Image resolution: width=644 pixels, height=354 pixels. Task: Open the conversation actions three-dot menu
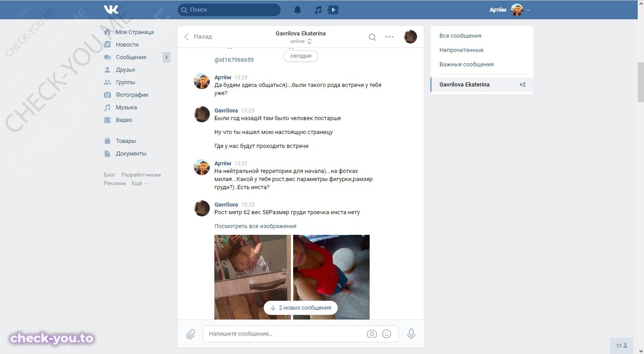point(389,37)
